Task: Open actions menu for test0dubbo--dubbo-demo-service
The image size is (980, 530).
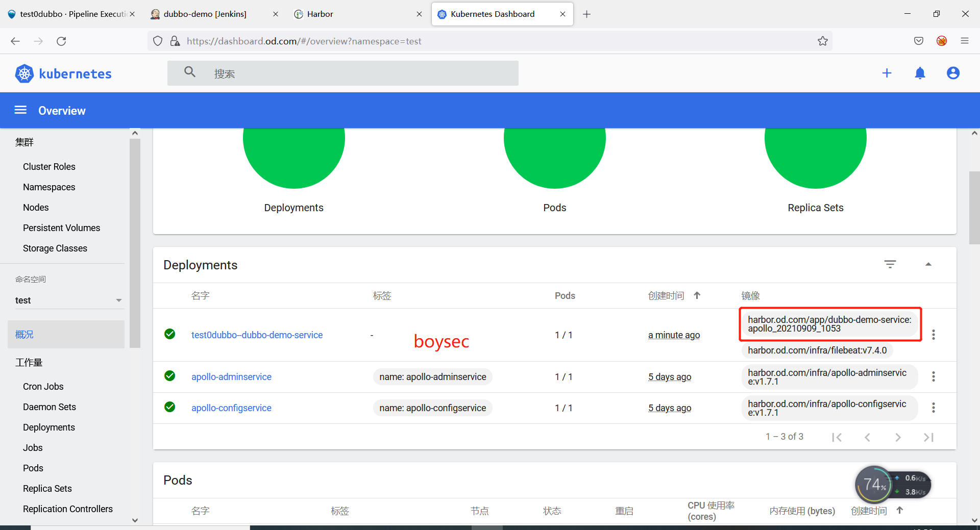Action: click(x=934, y=335)
